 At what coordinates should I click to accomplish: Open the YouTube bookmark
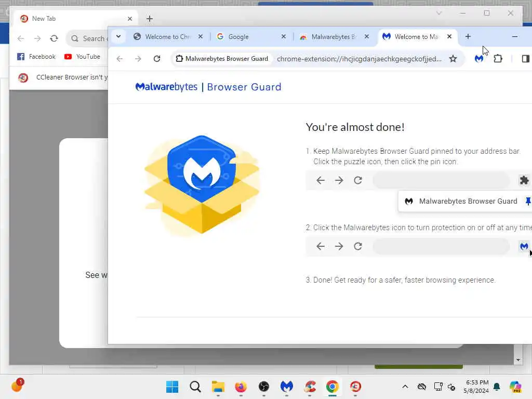[x=82, y=56]
